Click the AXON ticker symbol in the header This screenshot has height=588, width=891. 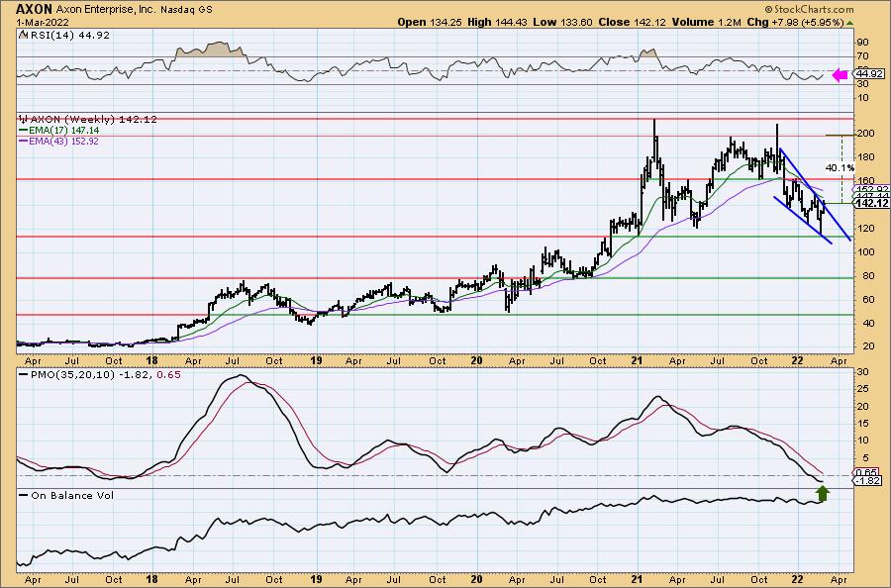(x=34, y=9)
